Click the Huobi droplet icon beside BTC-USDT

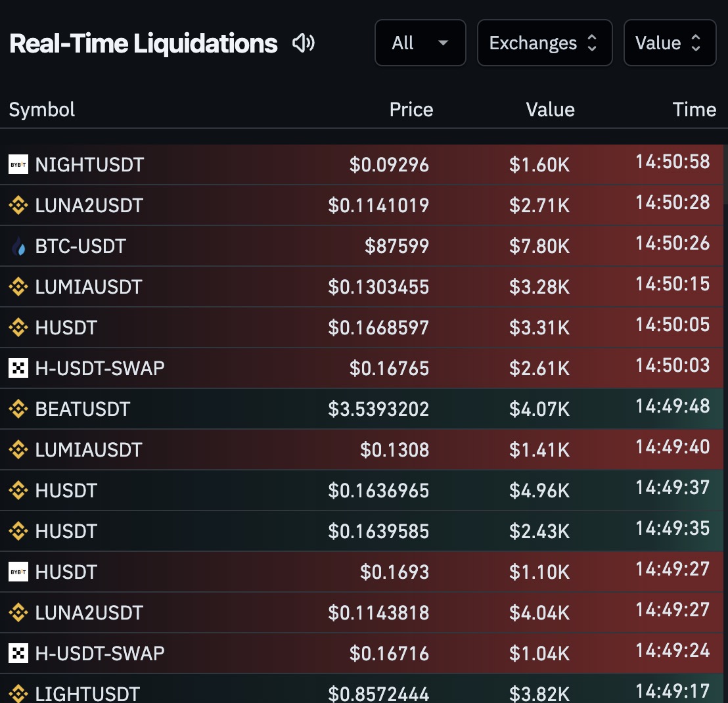click(18, 246)
